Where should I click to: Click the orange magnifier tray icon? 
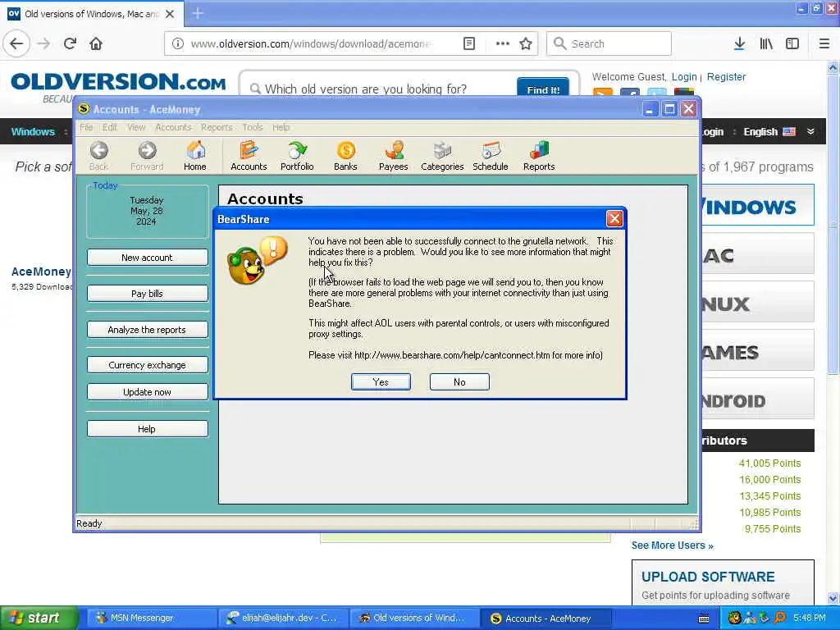(x=780, y=619)
